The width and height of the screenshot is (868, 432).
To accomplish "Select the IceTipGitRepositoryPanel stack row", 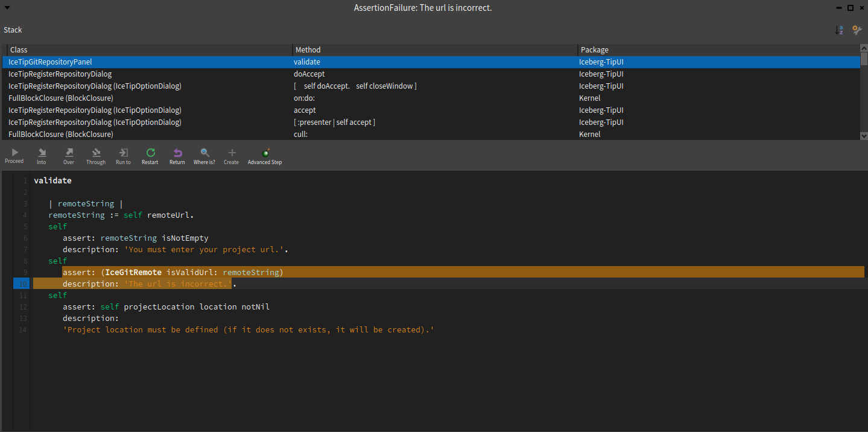I will coord(431,62).
